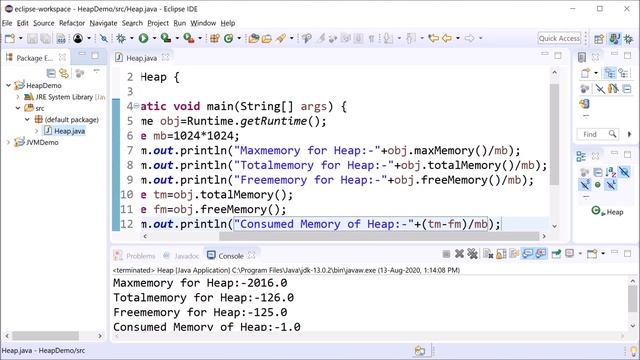Open the New file dropdown arrow
This screenshot has width=640, height=360.
[x=20, y=38]
